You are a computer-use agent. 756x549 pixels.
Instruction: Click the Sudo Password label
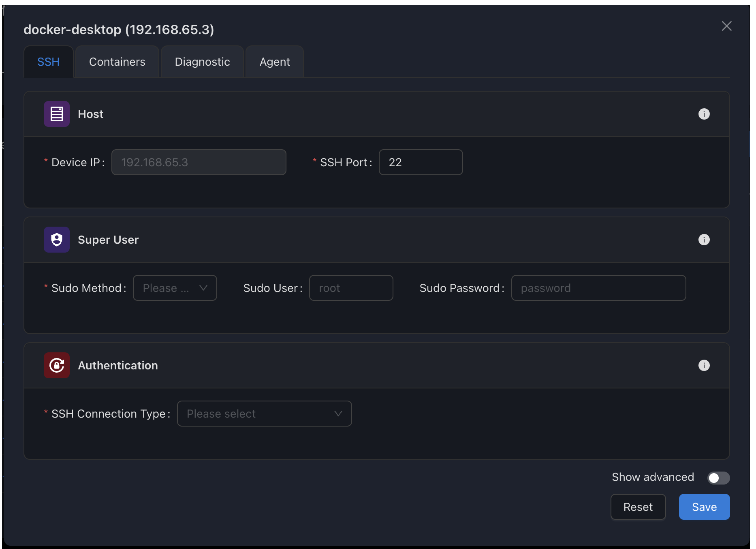[x=462, y=288]
